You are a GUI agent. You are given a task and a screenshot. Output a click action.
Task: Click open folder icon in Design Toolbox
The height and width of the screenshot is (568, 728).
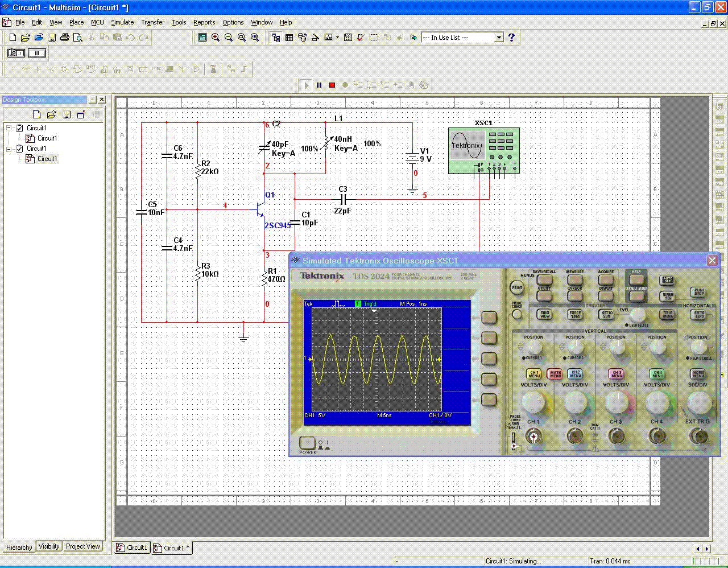pos(51,114)
